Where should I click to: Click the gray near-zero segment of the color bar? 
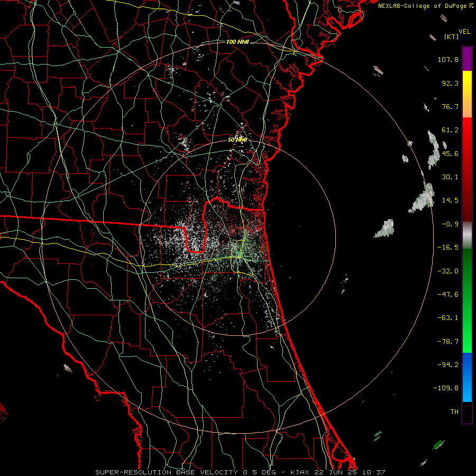tap(467, 235)
